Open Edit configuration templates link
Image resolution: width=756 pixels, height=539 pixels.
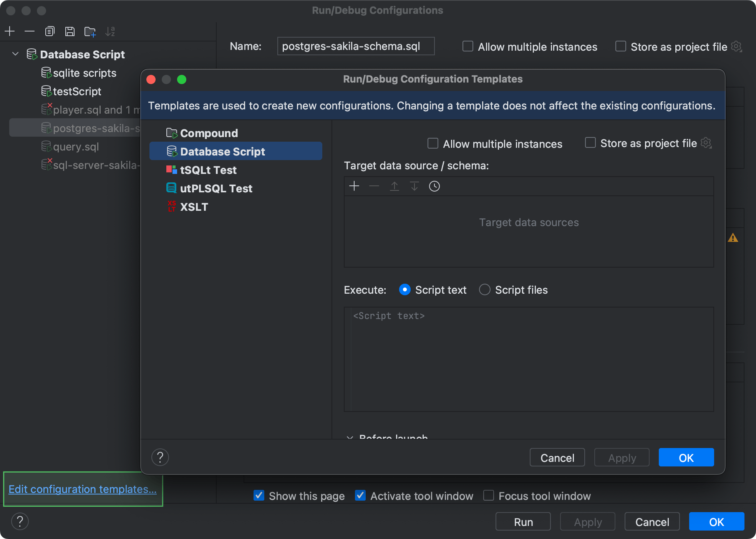pyautogui.click(x=83, y=489)
